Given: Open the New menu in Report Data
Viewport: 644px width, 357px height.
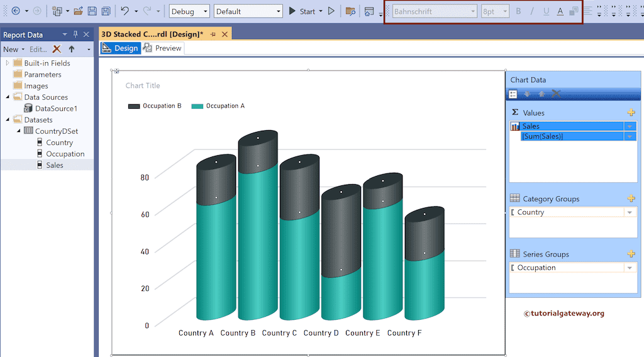Looking at the screenshot, I should [13, 49].
